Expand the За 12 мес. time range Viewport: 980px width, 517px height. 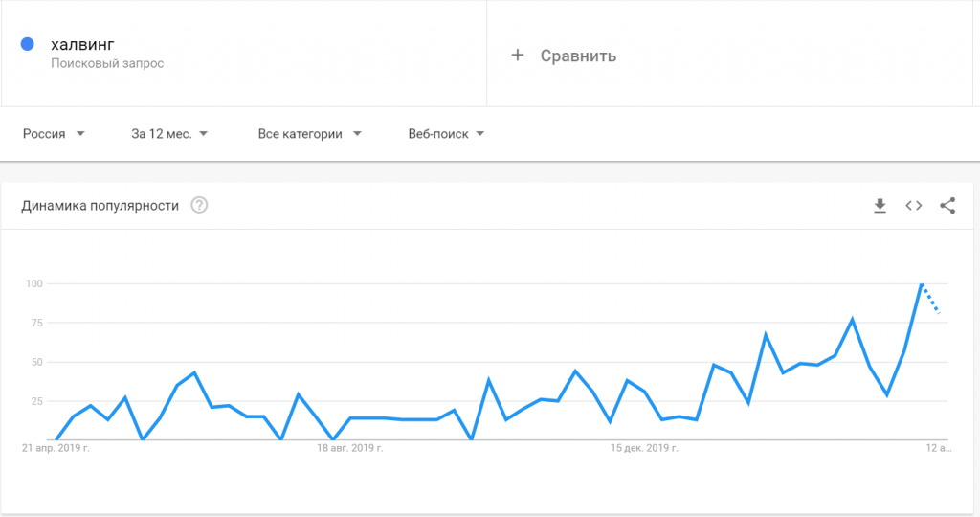pyautogui.click(x=169, y=134)
